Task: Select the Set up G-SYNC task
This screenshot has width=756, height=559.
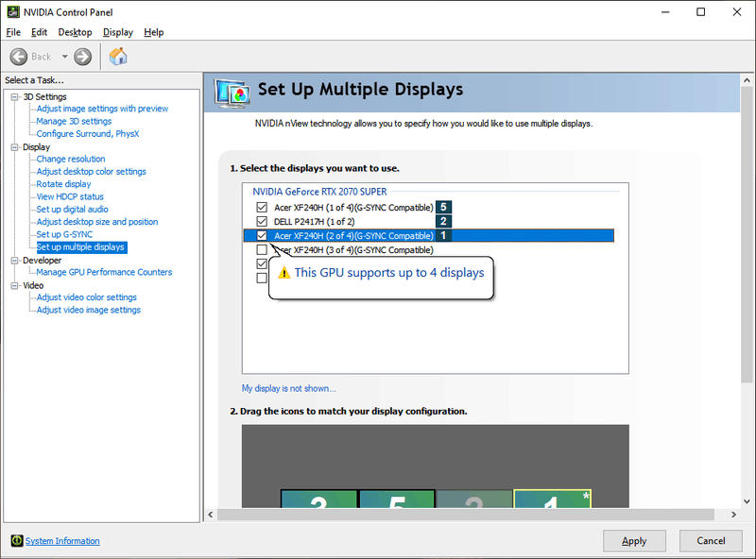Action: click(64, 234)
